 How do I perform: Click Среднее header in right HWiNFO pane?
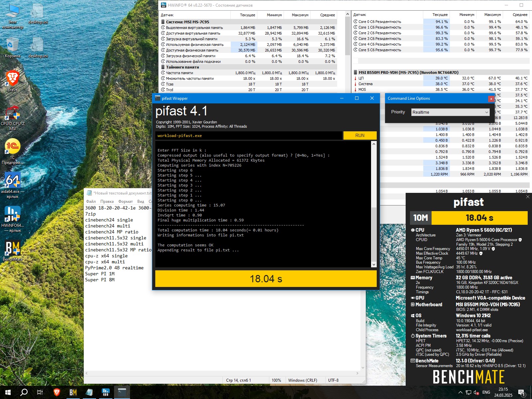coord(516,15)
